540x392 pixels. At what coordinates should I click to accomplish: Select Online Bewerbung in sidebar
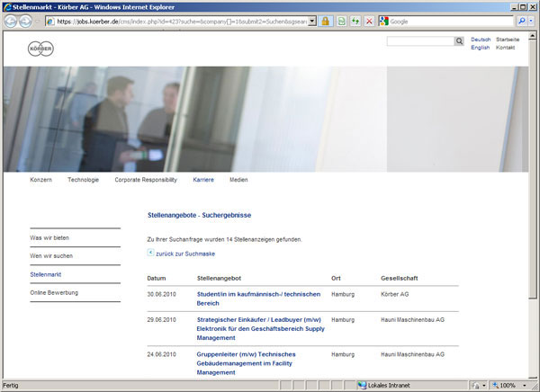tap(54, 292)
